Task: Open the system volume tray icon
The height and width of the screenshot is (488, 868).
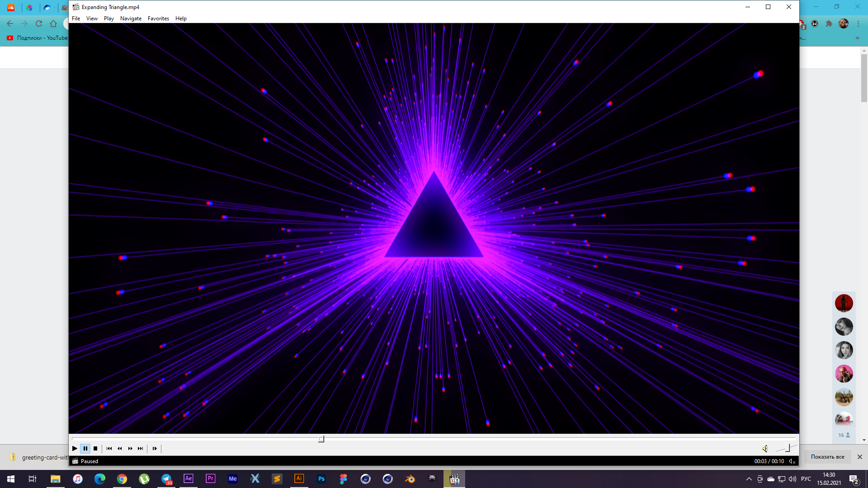Action: (793, 479)
